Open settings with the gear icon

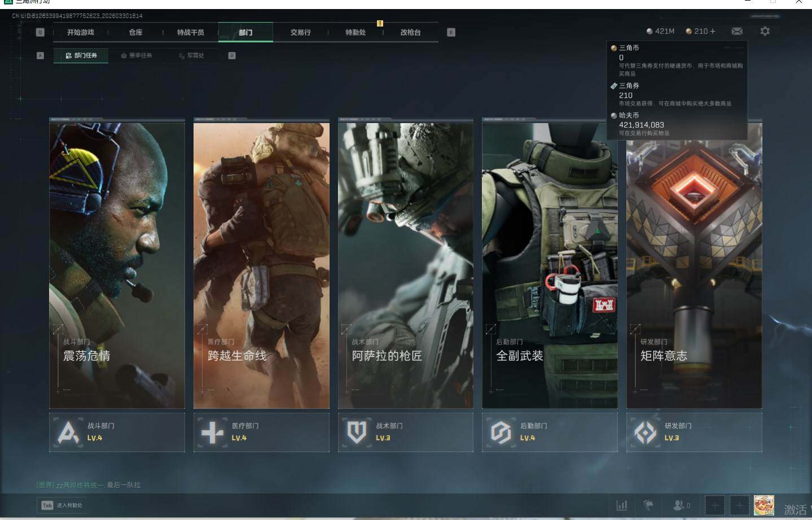(765, 31)
